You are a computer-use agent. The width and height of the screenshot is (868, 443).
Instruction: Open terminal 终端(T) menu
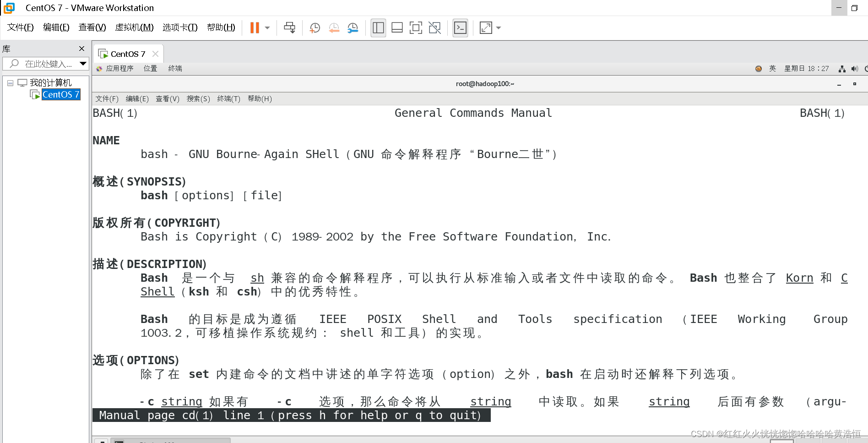[229, 98]
